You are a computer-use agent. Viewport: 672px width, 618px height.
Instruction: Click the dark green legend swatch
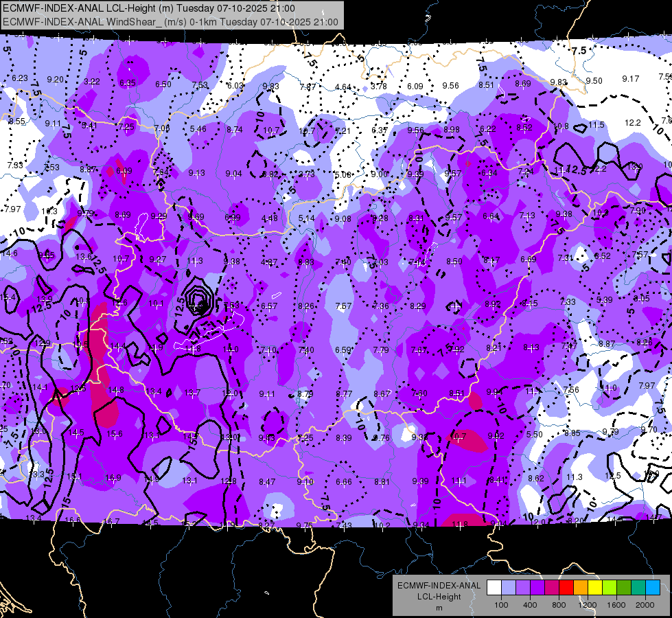pos(624,588)
